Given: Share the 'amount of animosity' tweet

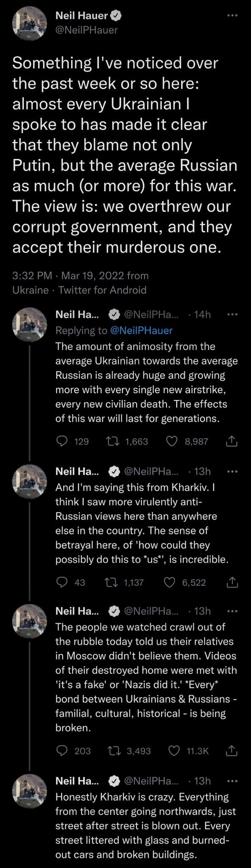Looking at the screenshot, I should pos(232,442).
